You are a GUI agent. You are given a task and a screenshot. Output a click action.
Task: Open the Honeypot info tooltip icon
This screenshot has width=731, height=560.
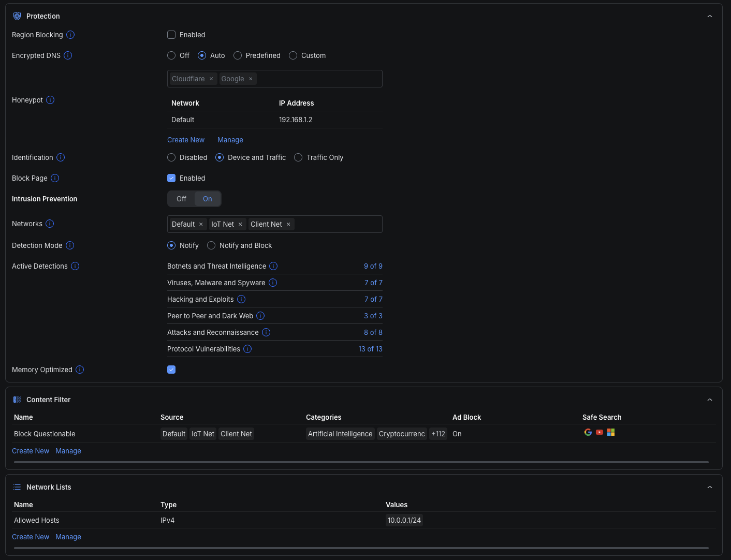click(50, 100)
